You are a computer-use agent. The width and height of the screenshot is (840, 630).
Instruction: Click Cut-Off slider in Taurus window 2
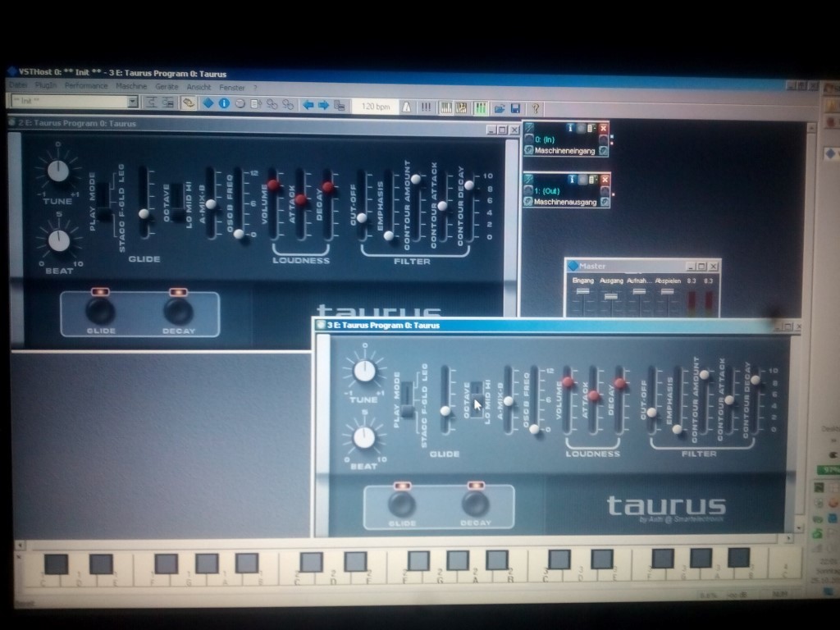tap(362, 217)
